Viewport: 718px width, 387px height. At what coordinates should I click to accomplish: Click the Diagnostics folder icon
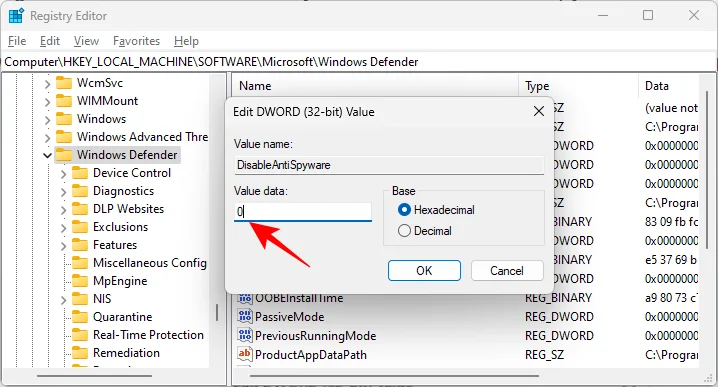[x=80, y=191]
